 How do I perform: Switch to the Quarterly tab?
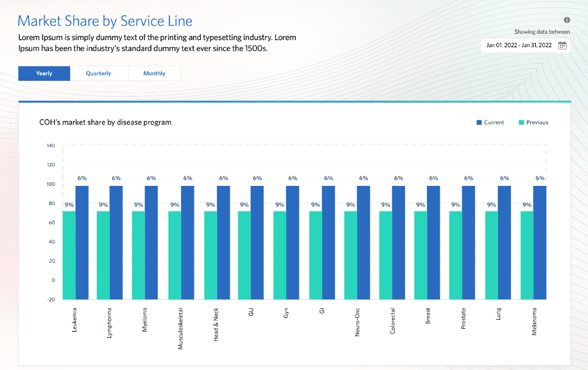pos(99,73)
